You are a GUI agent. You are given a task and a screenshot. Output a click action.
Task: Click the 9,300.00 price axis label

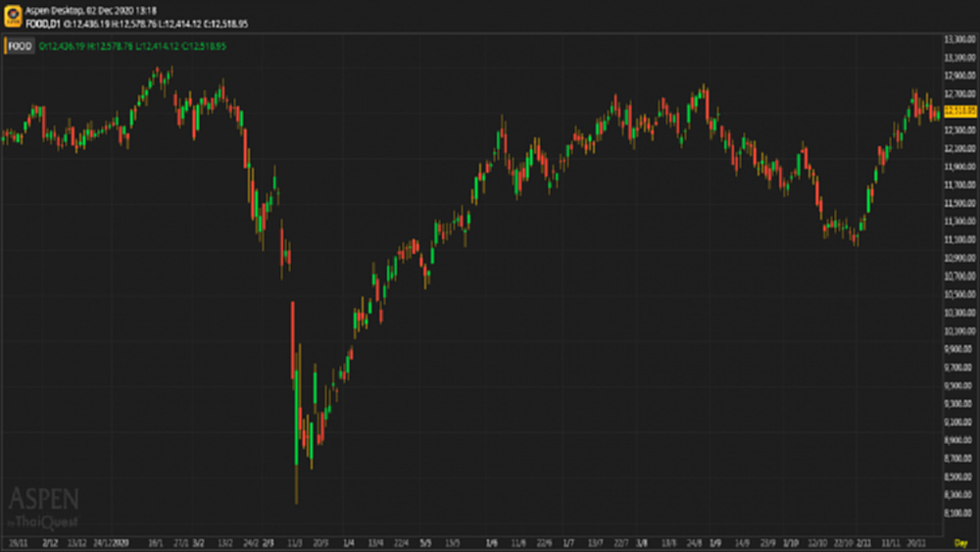(960, 404)
